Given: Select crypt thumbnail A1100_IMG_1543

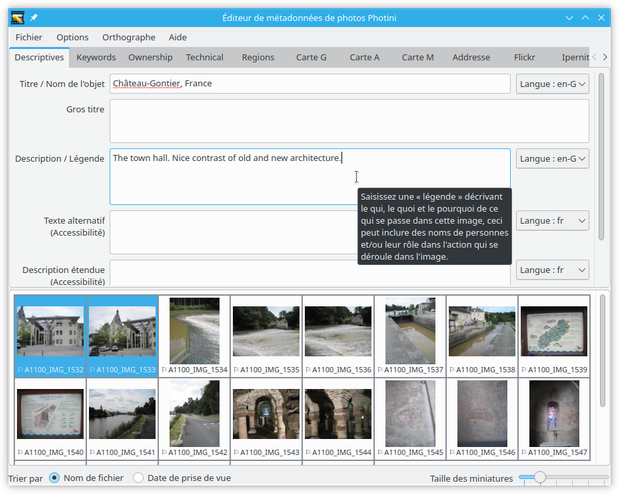Looking at the screenshot, I should pyautogui.click(x=266, y=418).
